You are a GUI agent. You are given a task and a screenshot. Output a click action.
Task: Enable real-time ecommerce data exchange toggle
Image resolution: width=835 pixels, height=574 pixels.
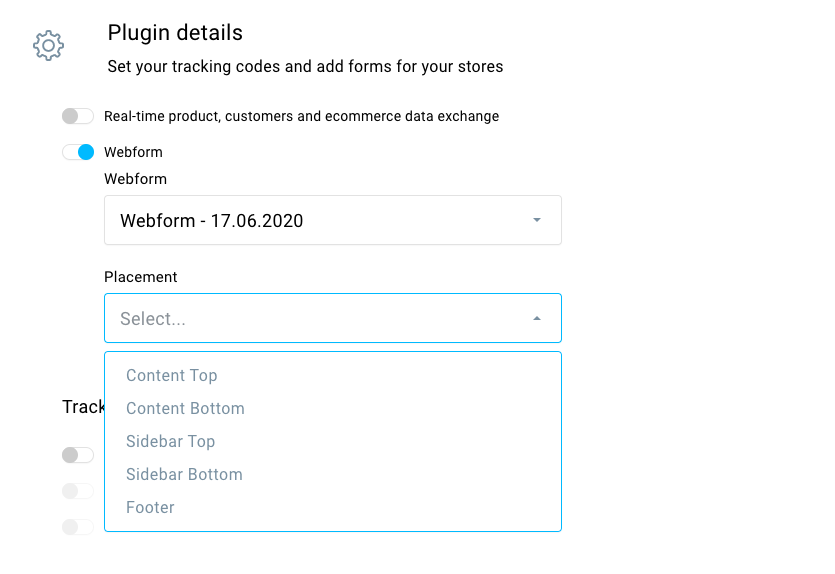coord(78,116)
